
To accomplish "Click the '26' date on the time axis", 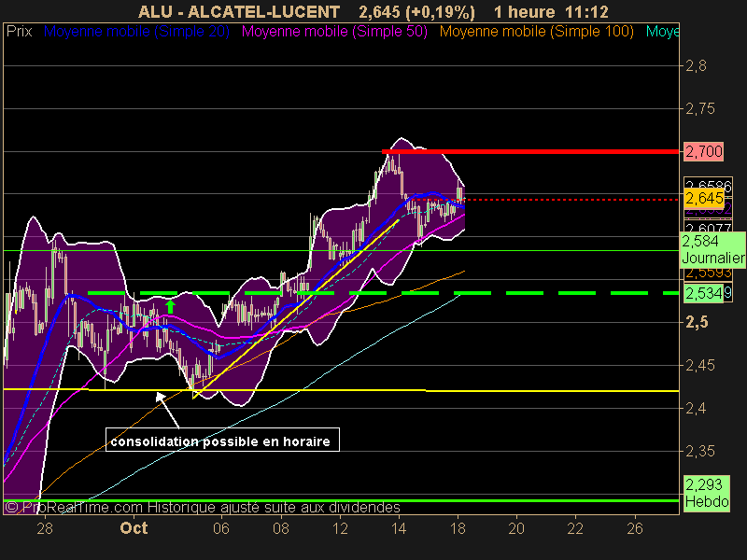I will point(635,528).
